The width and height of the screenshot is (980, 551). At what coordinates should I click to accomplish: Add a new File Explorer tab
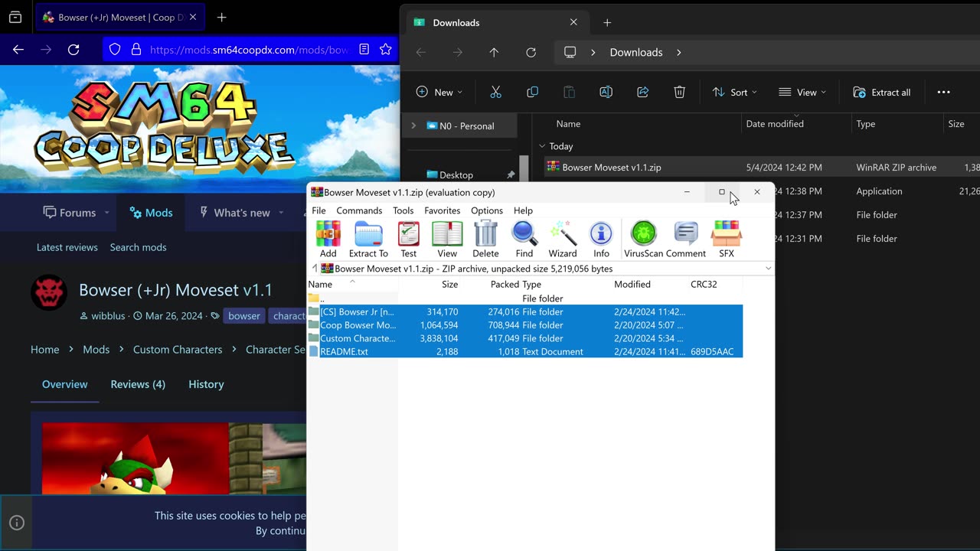tap(607, 22)
